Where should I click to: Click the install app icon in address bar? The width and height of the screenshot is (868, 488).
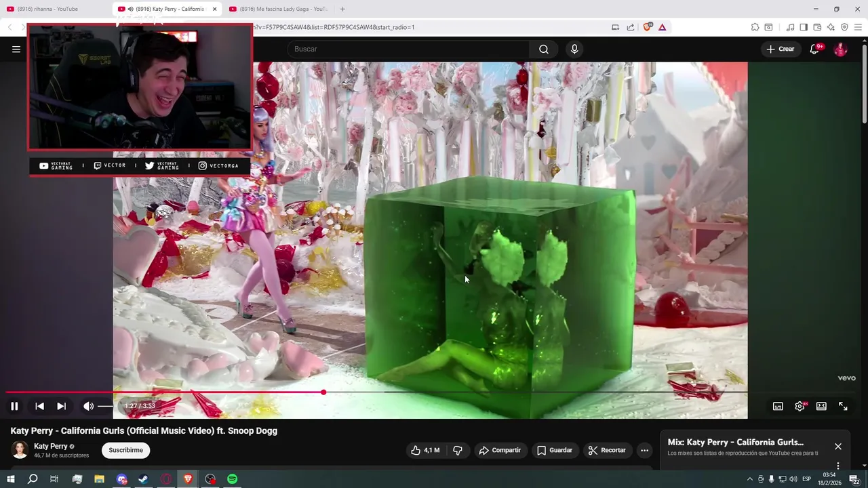coord(615,27)
